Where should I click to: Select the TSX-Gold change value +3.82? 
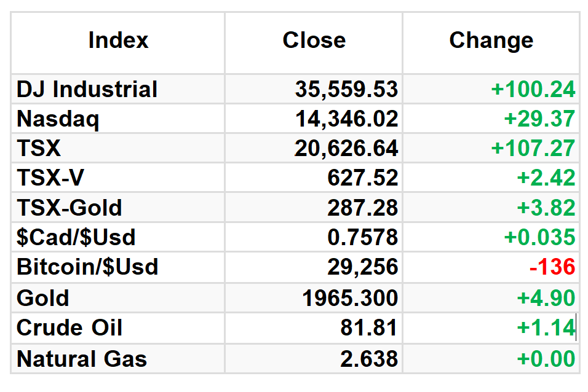click(x=546, y=208)
